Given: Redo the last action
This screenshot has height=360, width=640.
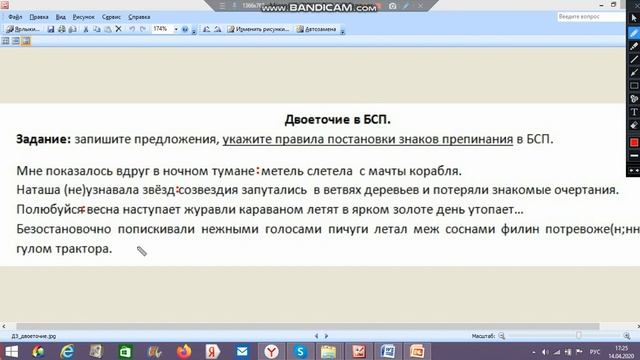Looking at the screenshot, I should [142, 29].
